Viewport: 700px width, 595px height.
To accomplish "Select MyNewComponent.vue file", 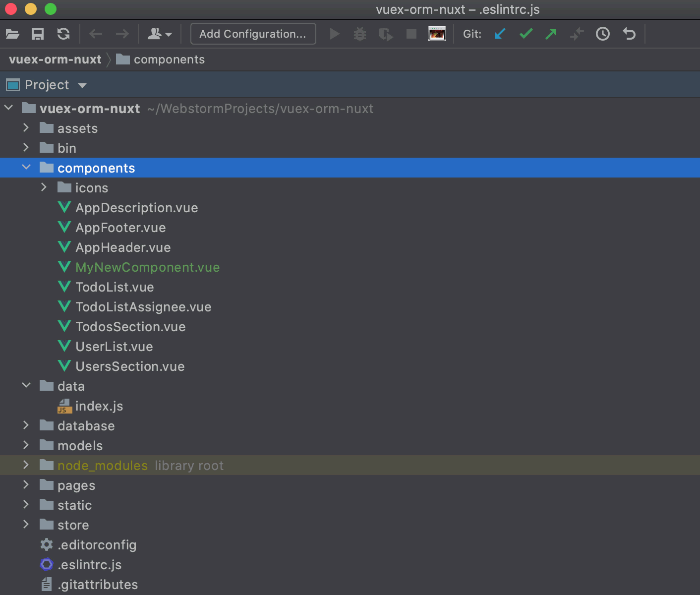I will (147, 267).
